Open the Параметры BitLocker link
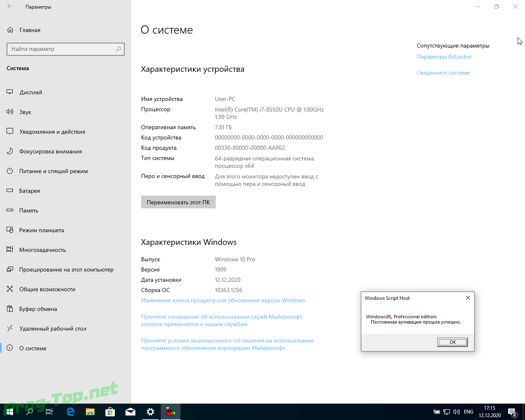Screen dimensions: 525x420 pos(444,57)
